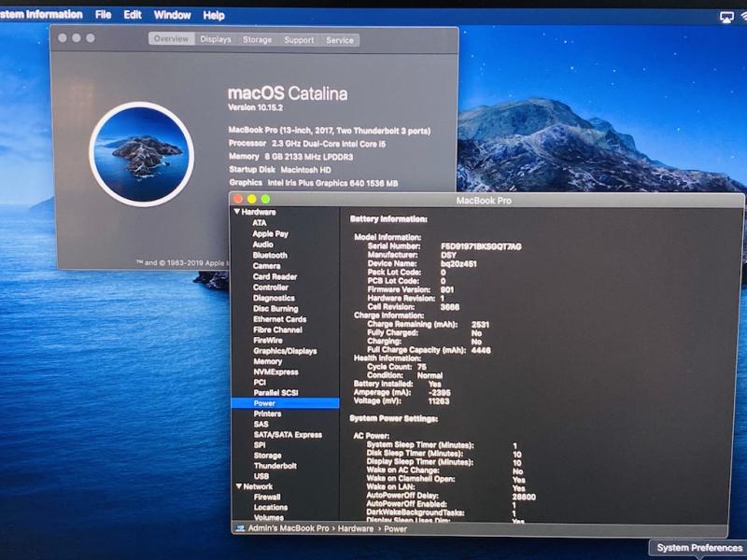Screen dimensions: 747x560
Task: Switch to the Displays tab
Action: [216, 39]
